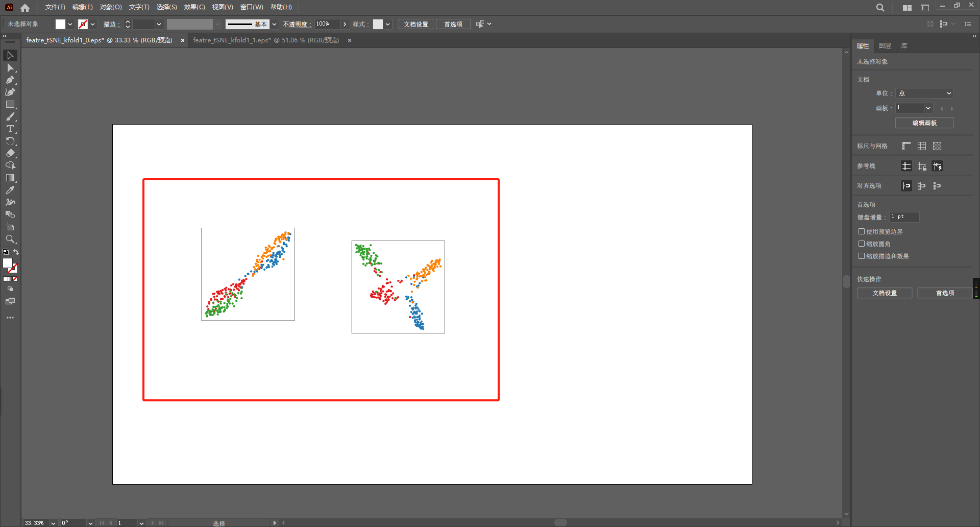Open the 单位 units dropdown
The width and height of the screenshot is (980, 527).
click(925, 93)
